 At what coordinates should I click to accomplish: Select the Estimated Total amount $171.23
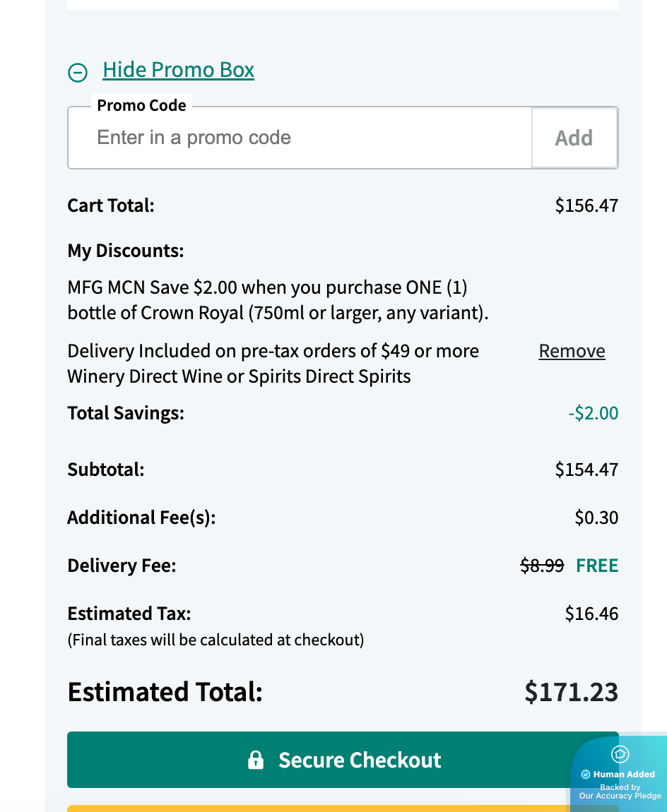(x=571, y=692)
